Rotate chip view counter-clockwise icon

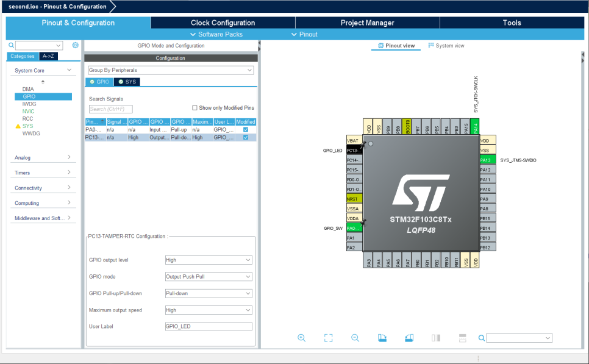tap(409, 338)
